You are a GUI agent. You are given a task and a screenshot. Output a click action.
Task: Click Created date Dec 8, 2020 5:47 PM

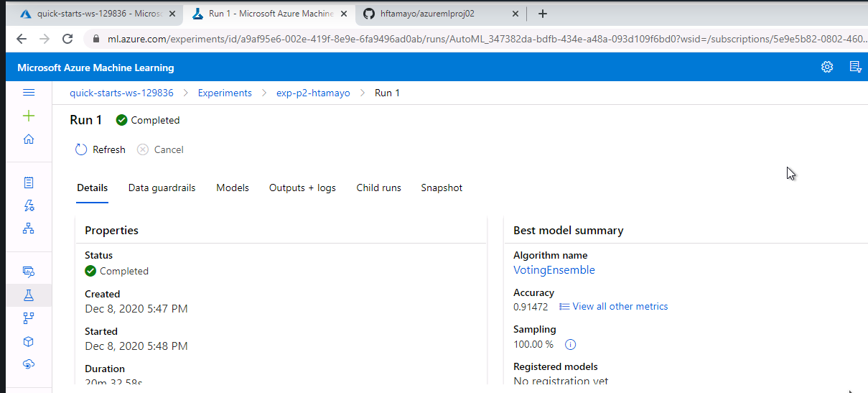(136, 309)
